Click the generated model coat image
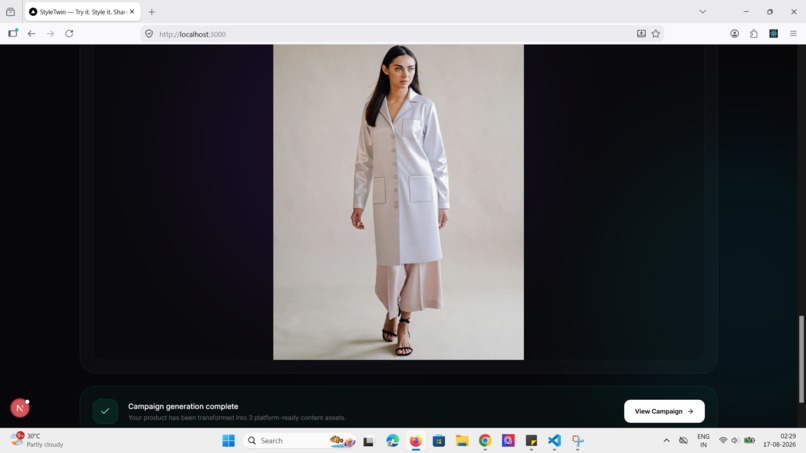The height and width of the screenshot is (453, 806). point(398,202)
